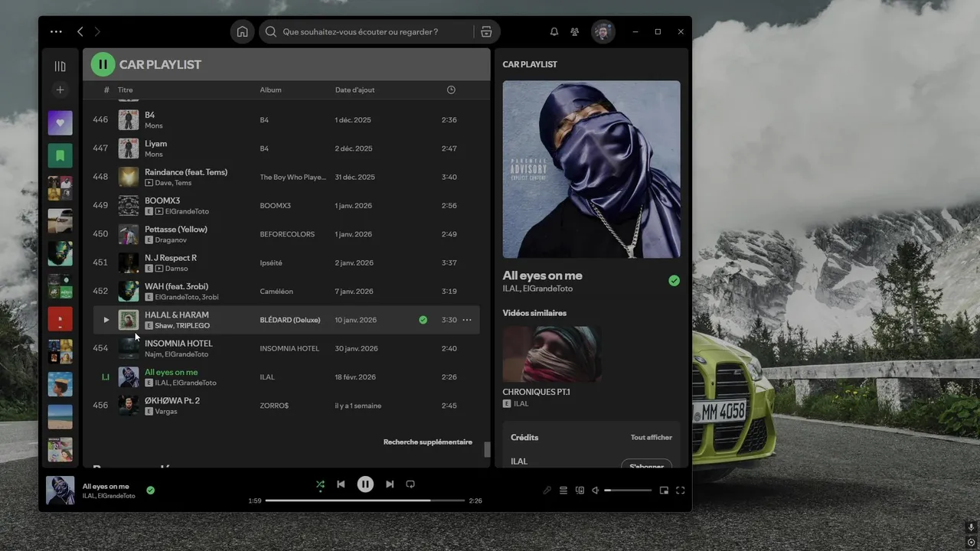980x551 pixels.
Task: Open the green bookmark episodes item
Action: click(x=60, y=155)
